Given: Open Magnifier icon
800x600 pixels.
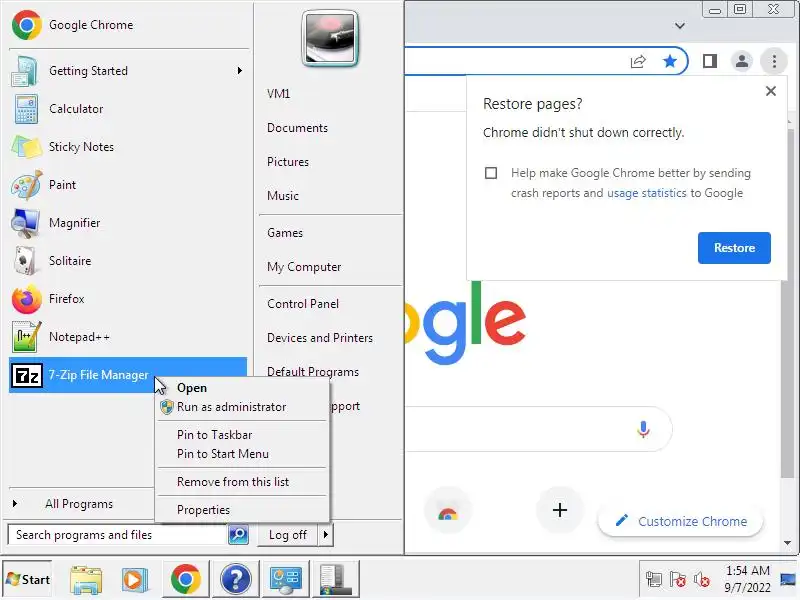Looking at the screenshot, I should click(x=26, y=223).
